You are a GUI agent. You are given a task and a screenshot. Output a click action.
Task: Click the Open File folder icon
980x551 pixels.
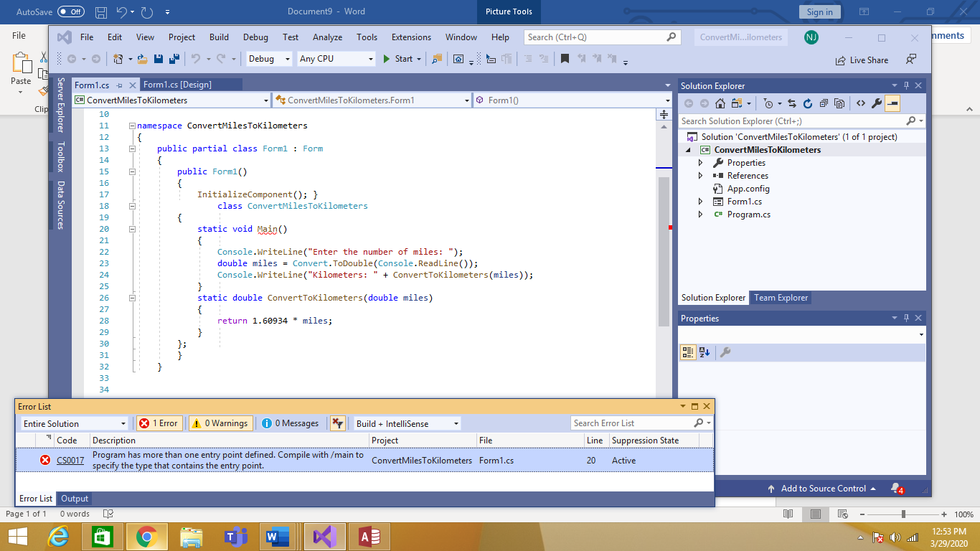(142, 59)
